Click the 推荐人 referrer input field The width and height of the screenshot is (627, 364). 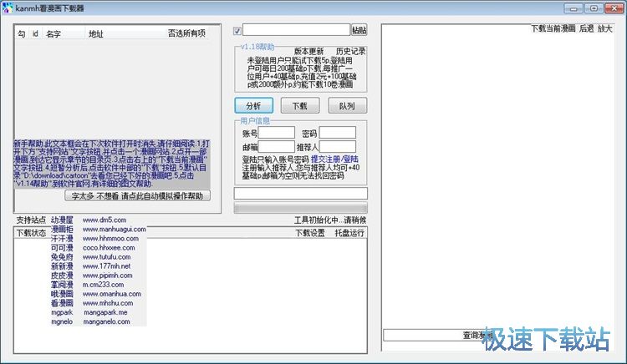tap(338, 146)
